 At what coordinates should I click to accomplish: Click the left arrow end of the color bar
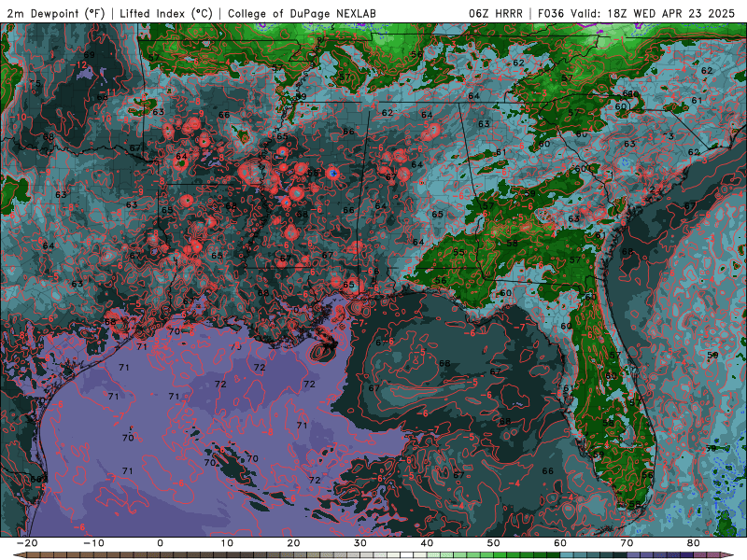click(x=19, y=555)
